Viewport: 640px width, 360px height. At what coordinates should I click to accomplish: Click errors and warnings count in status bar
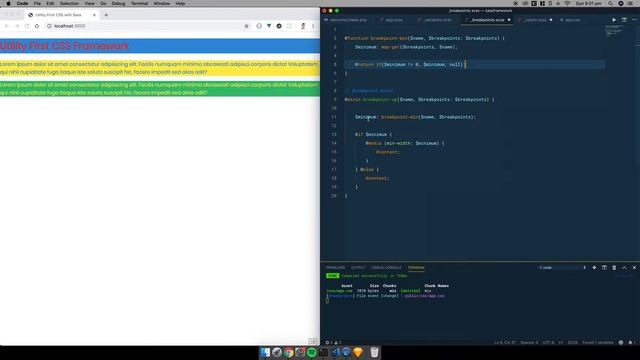(333, 342)
